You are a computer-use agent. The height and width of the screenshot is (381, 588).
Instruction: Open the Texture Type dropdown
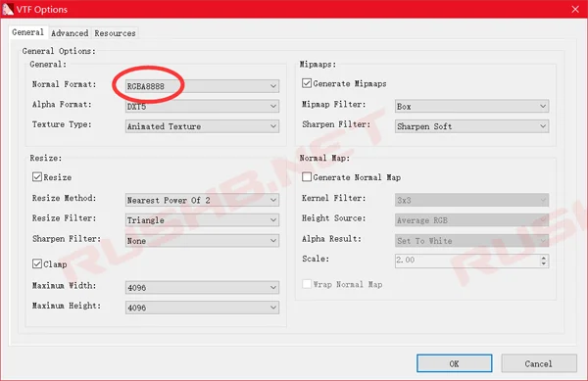(x=202, y=126)
